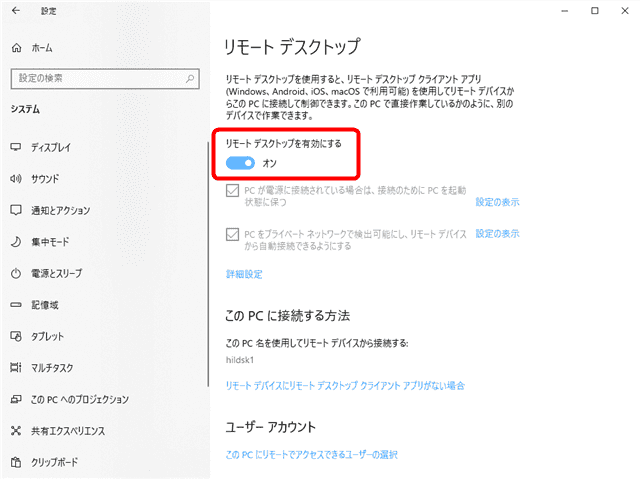Turn off リモート デスクトップを有効にする switch
The width and height of the screenshot is (640, 479).
click(x=240, y=163)
